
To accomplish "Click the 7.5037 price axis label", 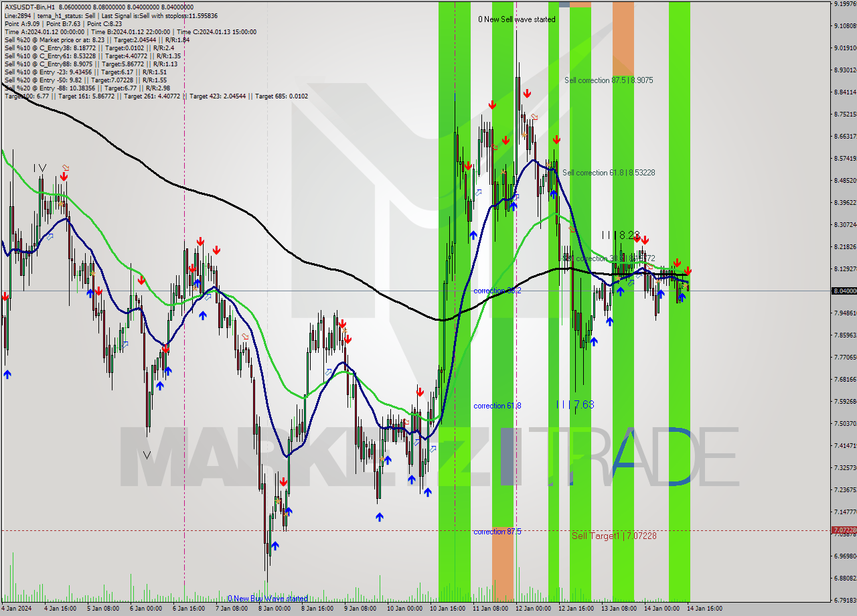I will (x=845, y=423).
